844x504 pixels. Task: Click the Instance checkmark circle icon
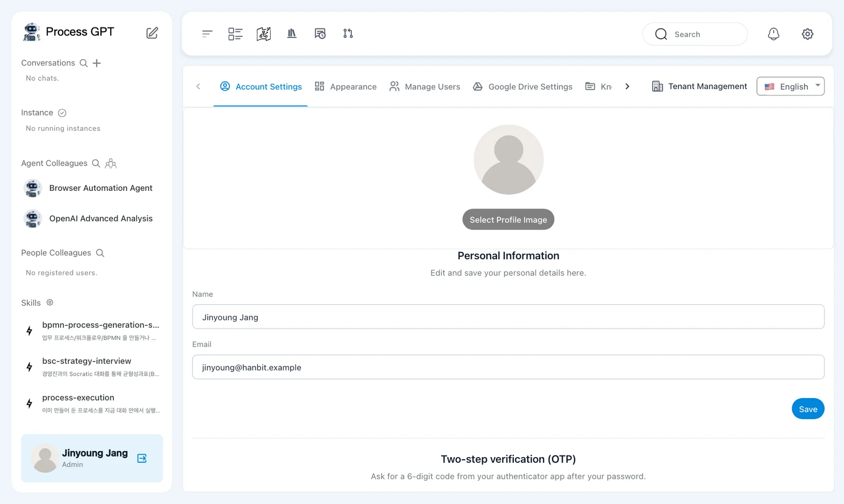point(62,113)
